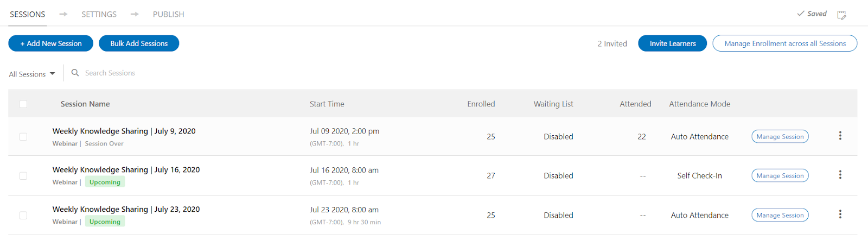
Task: Click the Waiting List column header
Action: [553, 104]
